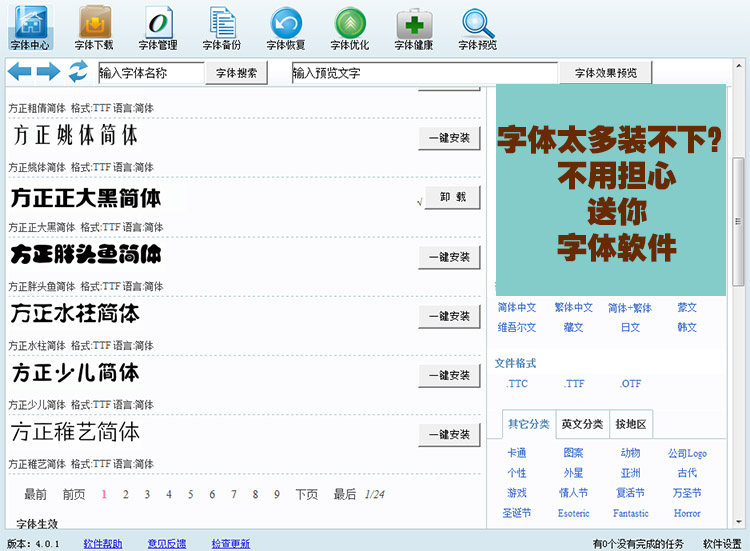Click the advertisement banner 字体太多装不下
Viewport: 750px width, 551px height.
611,190
